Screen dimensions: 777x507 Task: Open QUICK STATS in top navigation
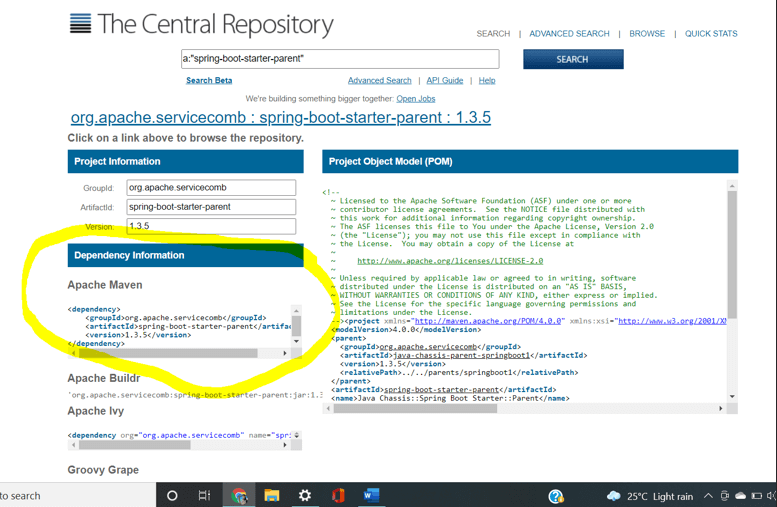(x=711, y=34)
